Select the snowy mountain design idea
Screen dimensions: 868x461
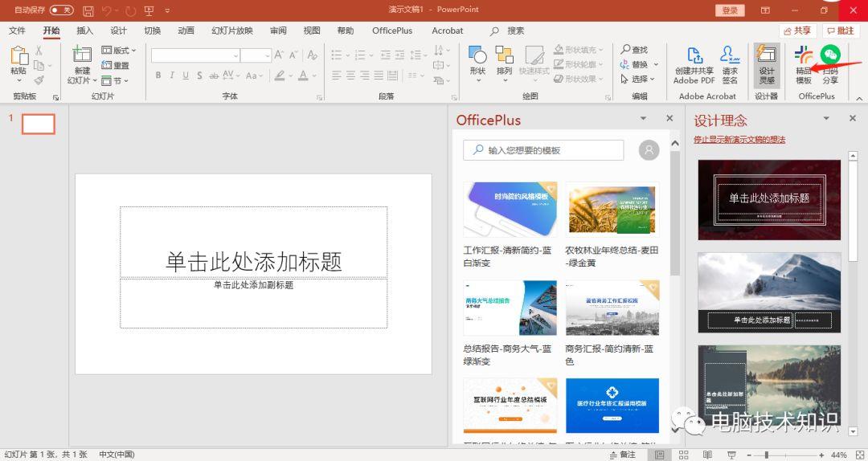769,293
